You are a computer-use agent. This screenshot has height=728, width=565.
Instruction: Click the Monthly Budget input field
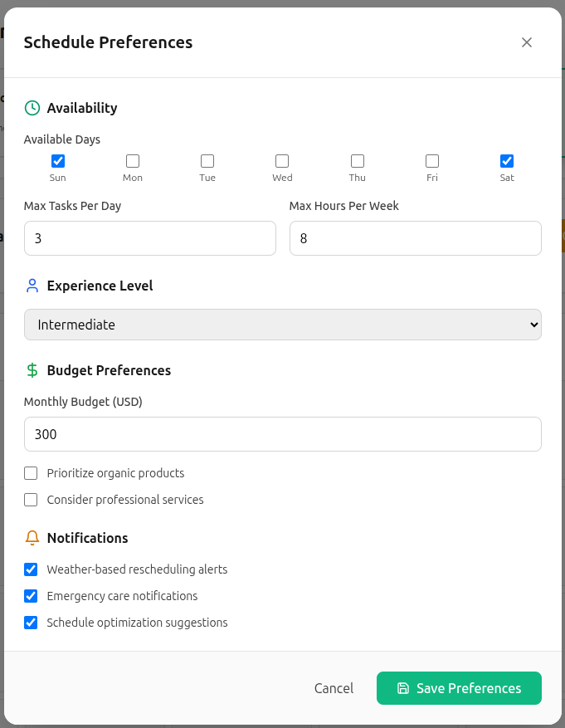point(282,434)
